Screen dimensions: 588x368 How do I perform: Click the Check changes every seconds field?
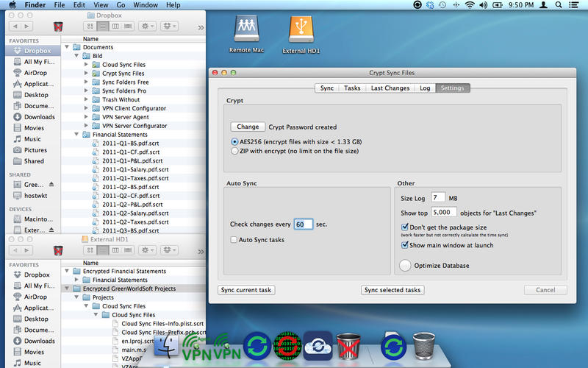(304, 224)
